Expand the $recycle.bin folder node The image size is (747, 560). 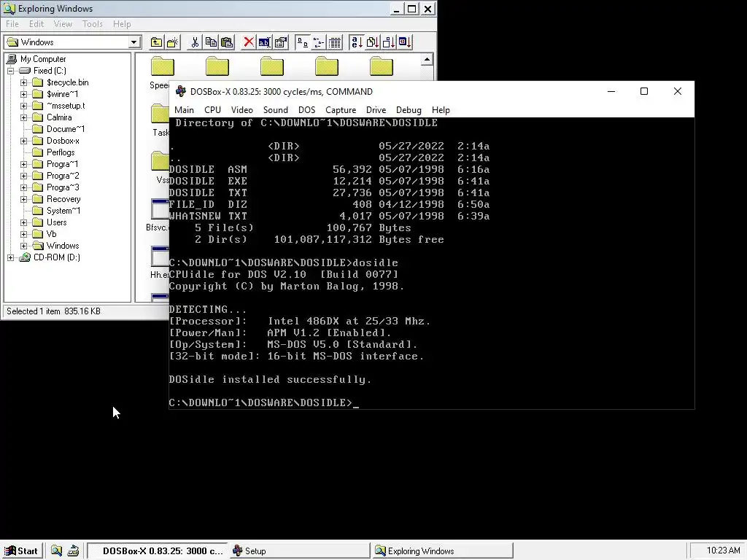point(23,83)
